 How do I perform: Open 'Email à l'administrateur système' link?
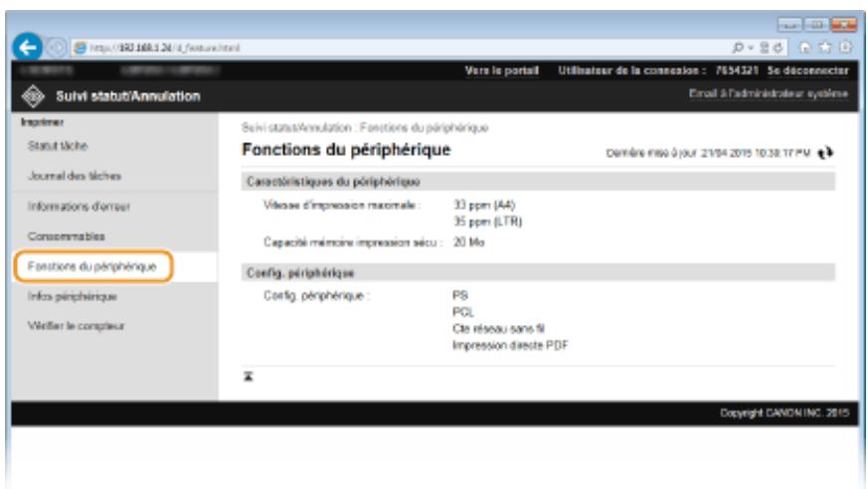(x=769, y=93)
